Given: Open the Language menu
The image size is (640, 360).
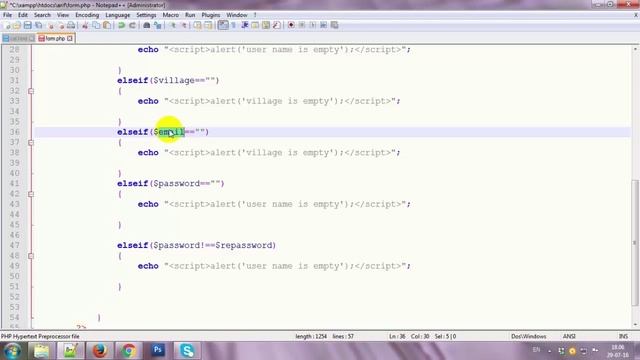Looking at the screenshot, I should click(118, 15).
